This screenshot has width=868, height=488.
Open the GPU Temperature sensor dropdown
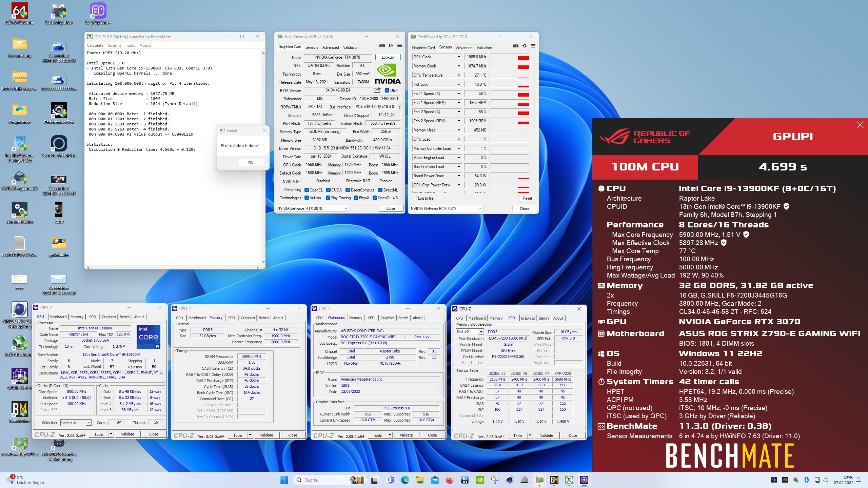(459, 75)
